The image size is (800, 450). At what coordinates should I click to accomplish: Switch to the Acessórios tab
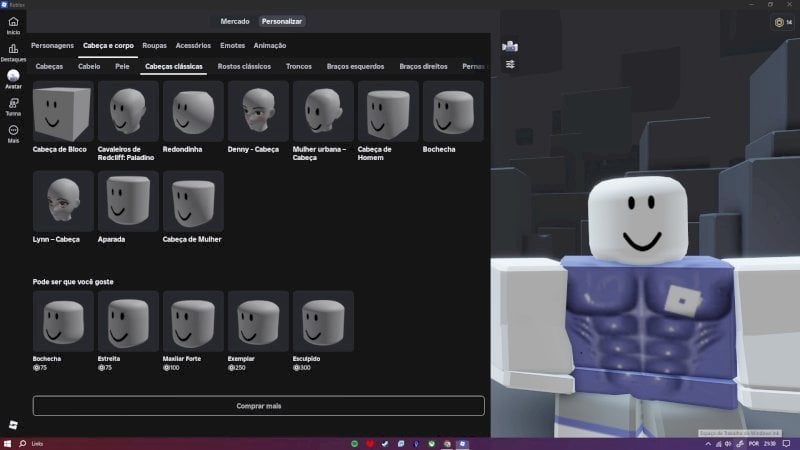(193, 45)
